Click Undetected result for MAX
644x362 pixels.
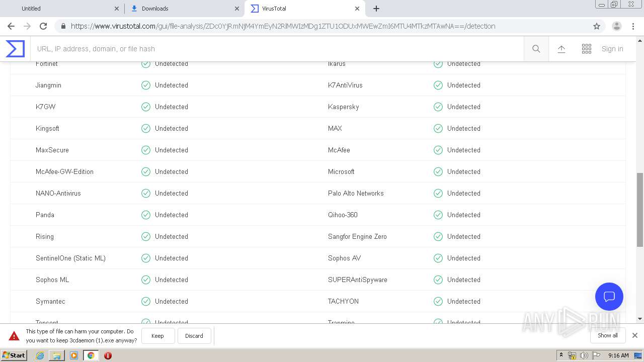pos(464,128)
